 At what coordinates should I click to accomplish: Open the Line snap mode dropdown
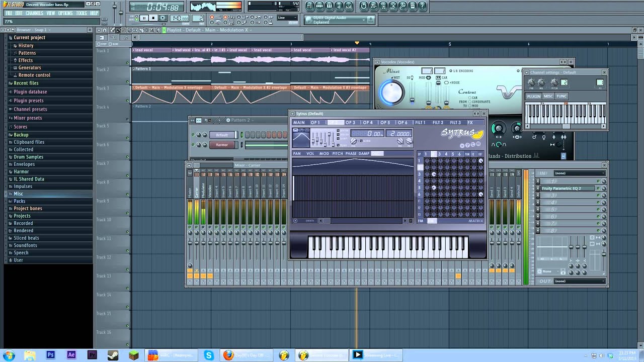pos(287,18)
